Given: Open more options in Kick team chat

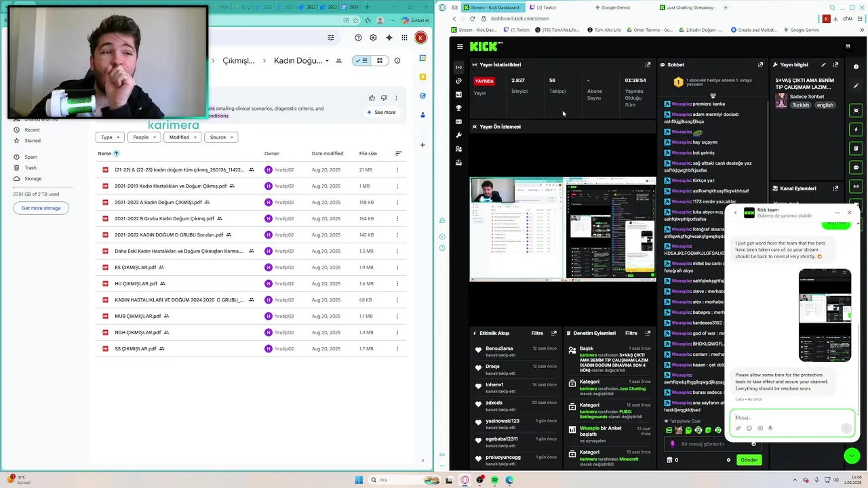Looking at the screenshot, I should point(837,213).
